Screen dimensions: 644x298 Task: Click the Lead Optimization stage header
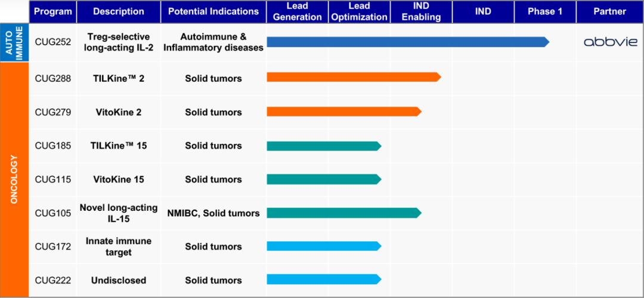click(x=359, y=11)
